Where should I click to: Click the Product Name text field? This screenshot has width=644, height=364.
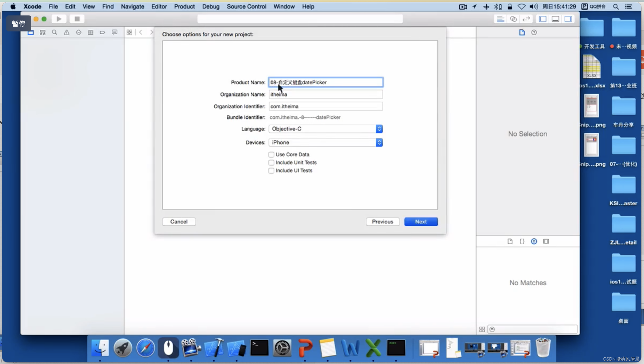coord(326,82)
